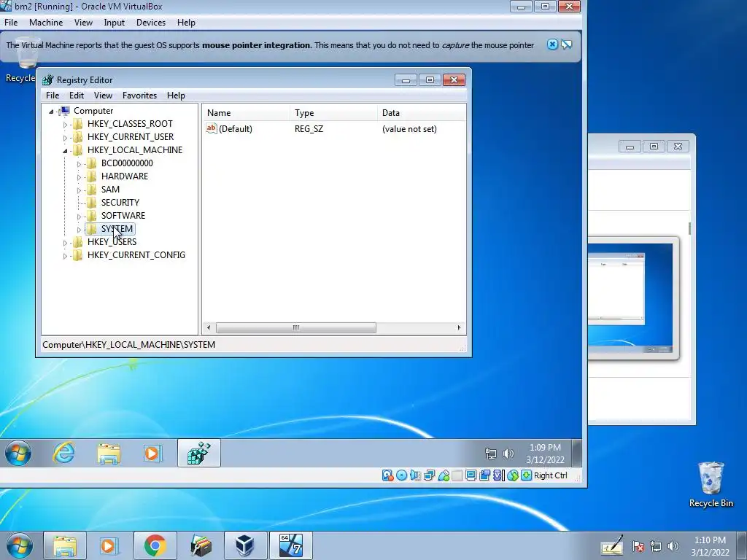Expand the SAM key arrow
This screenshot has height=560, width=747.
79,190
